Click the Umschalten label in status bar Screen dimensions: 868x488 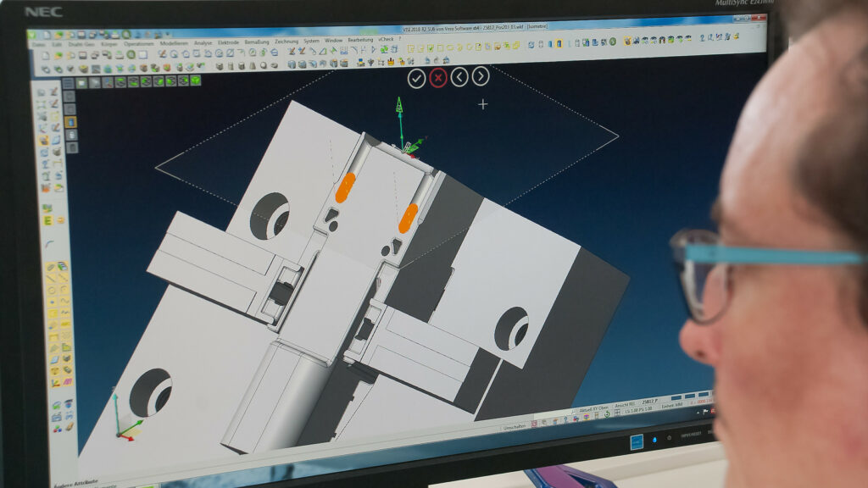pyautogui.click(x=515, y=427)
